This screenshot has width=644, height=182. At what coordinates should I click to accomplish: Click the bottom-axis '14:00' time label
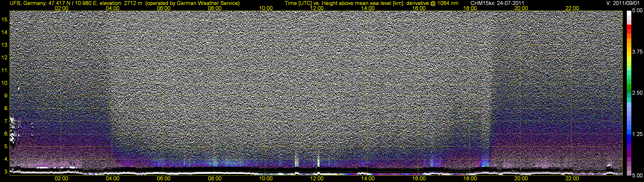tap(368, 179)
